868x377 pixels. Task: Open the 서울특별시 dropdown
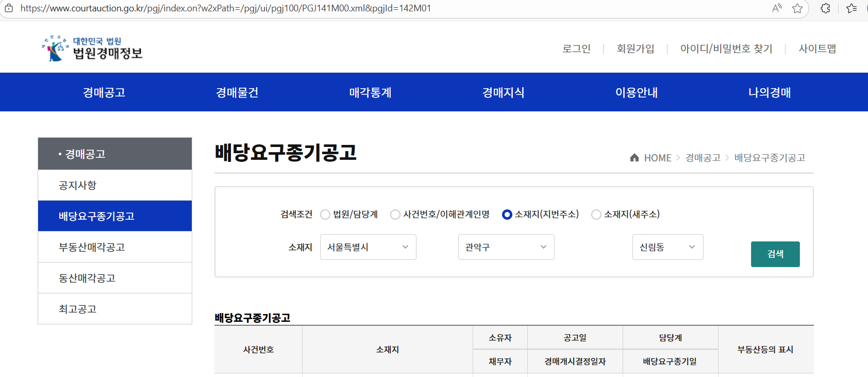pyautogui.click(x=368, y=247)
